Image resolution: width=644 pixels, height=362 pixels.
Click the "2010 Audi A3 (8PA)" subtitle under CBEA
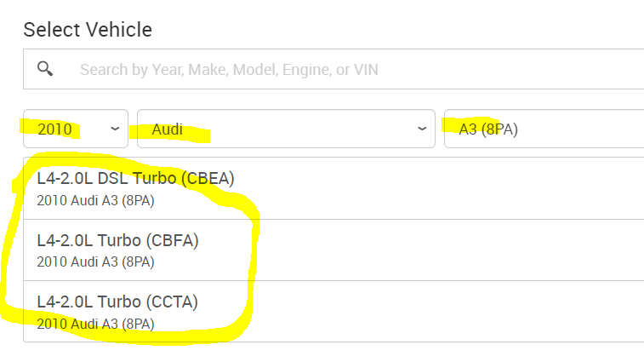[95, 200]
